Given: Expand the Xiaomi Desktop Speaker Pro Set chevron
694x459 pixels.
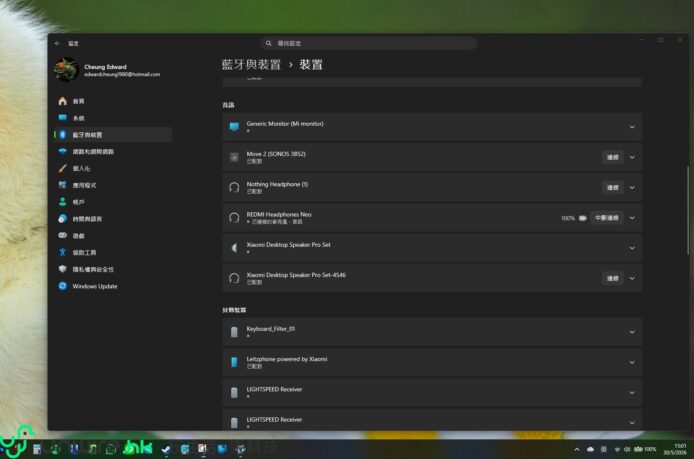Looking at the screenshot, I should (x=632, y=248).
